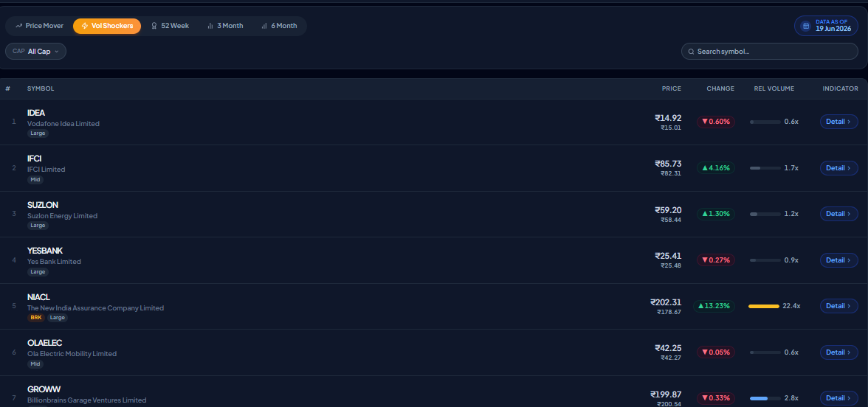The image size is (868, 407).
Task: Expand Detail chevron for IDEA
Action: click(849, 122)
